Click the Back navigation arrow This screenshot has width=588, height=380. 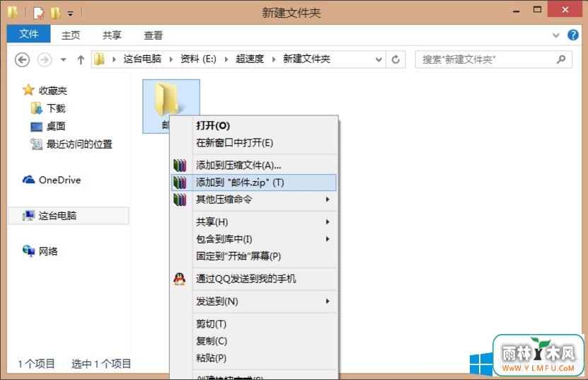click(22, 59)
